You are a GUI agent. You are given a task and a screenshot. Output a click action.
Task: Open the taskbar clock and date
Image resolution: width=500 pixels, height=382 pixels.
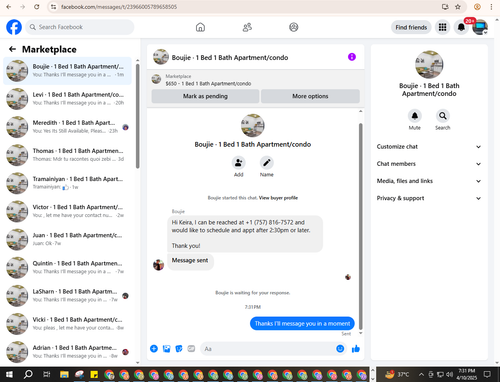(x=467, y=374)
